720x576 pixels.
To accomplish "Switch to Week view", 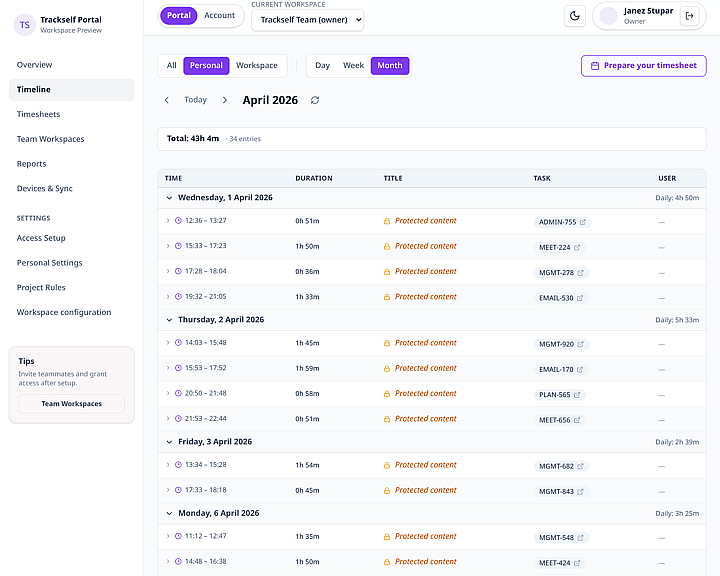I will click(353, 65).
